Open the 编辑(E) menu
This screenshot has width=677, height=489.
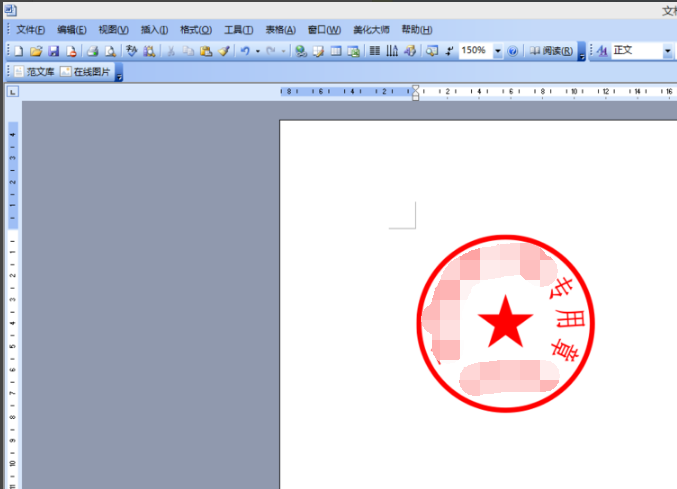pos(72,30)
